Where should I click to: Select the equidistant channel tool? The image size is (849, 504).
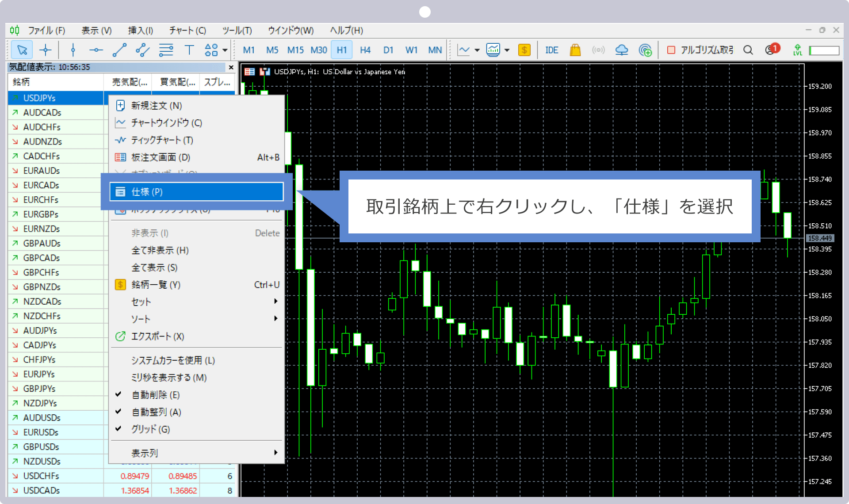click(x=142, y=50)
